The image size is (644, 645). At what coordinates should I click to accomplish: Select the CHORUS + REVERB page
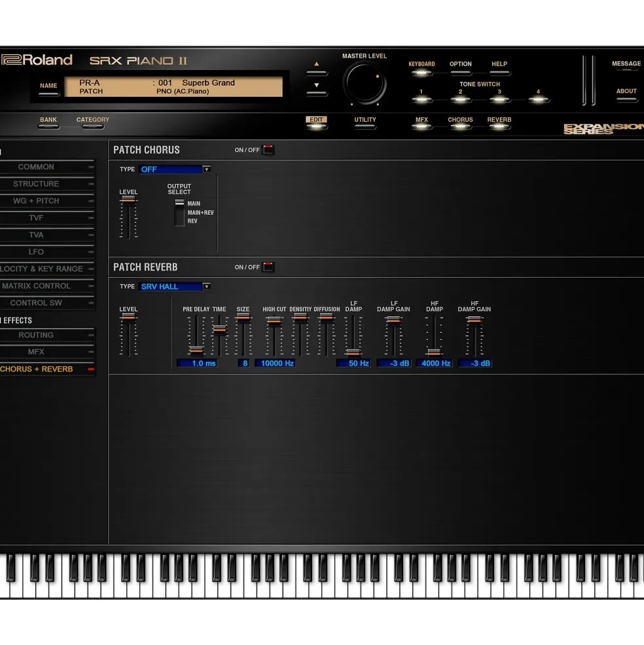[47, 369]
